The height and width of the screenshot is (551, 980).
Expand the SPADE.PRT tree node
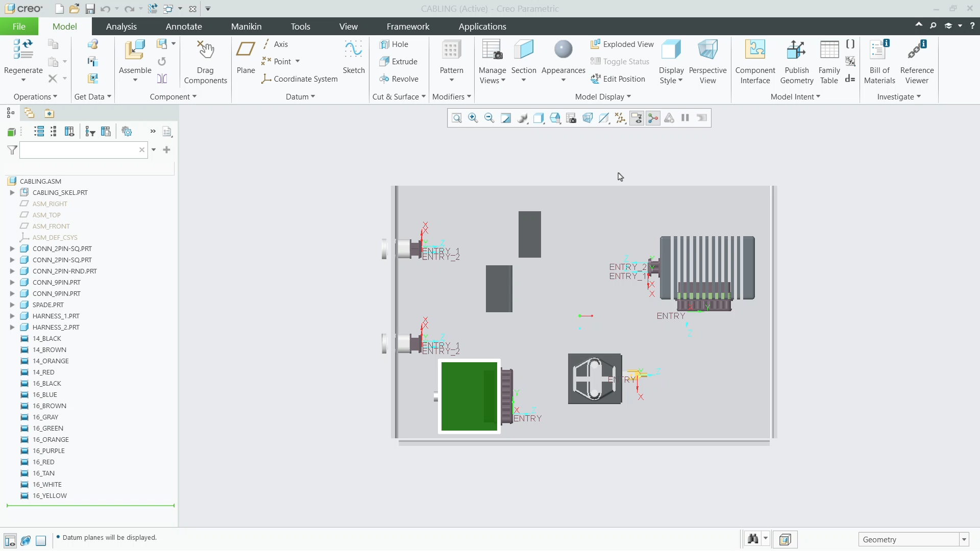(x=12, y=305)
